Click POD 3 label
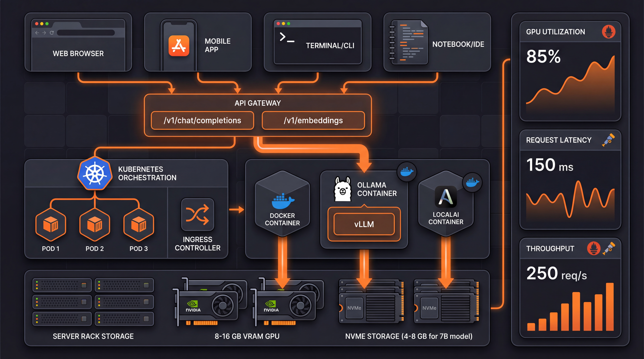This screenshot has height=359, width=644. pyautogui.click(x=139, y=249)
